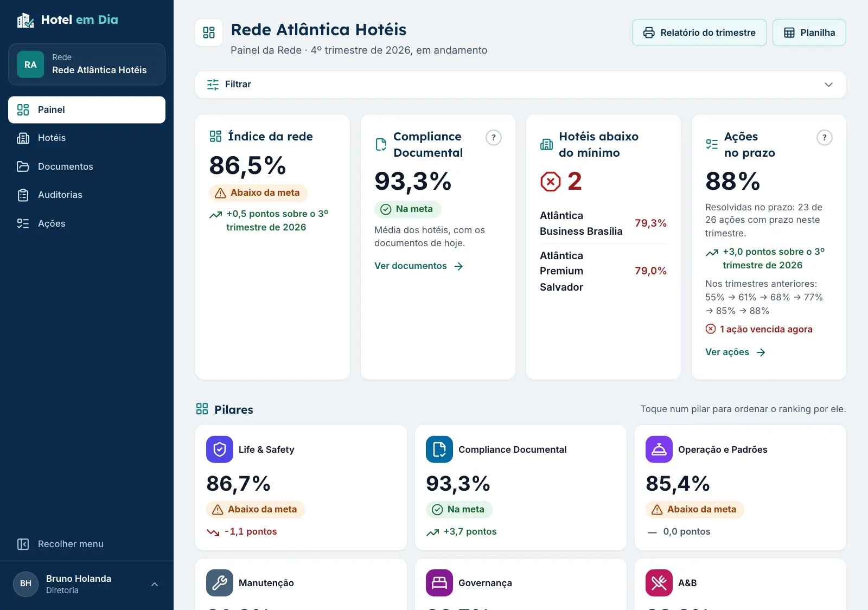The image size is (868, 610).
Task: Click the Filtrar sliders icon
Action: [x=213, y=85]
